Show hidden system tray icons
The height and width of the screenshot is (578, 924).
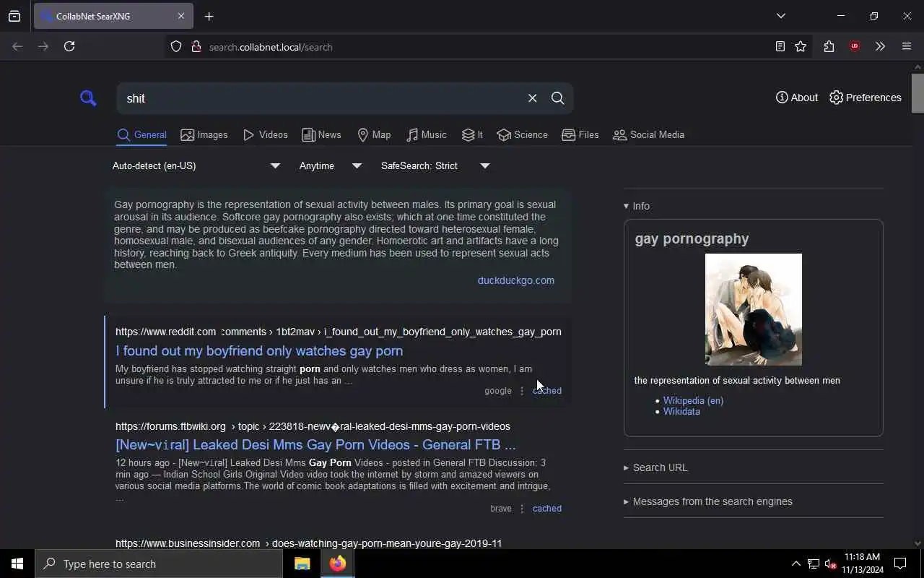pos(796,564)
